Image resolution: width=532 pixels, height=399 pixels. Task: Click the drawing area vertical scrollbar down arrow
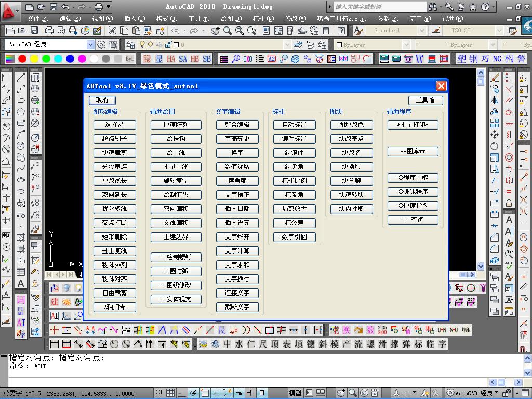pos(481,267)
